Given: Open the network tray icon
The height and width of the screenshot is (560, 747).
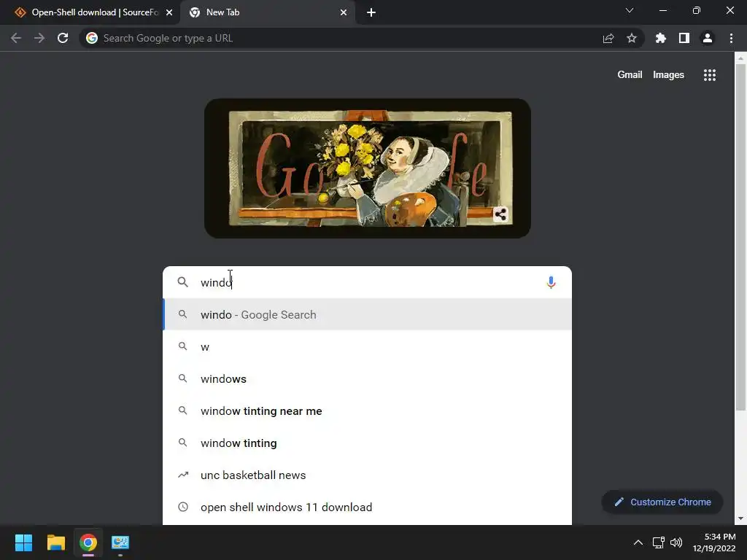Looking at the screenshot, I should [659, 542].
